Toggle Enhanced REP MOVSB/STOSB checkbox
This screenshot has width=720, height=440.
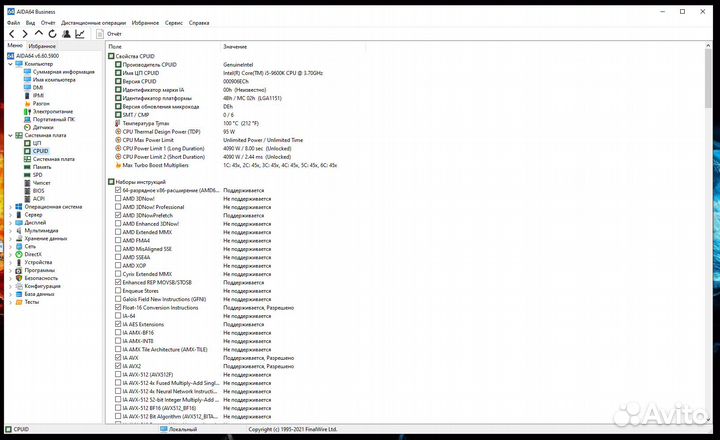(118, 282)
